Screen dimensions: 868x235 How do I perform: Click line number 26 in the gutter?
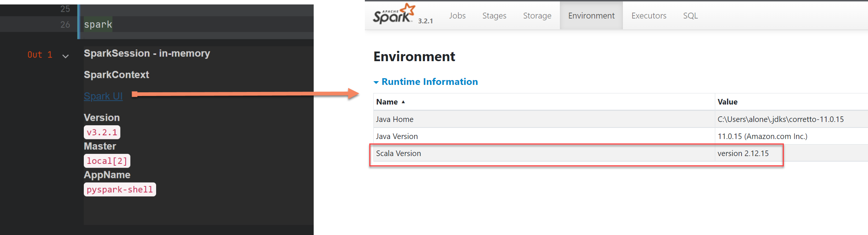pyautogui.click(x=65, y=24)
